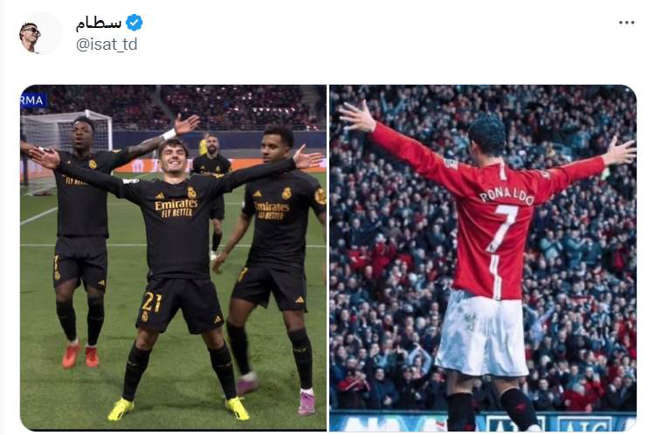Open the first image in the tweet media grid
Viewport: 648px width, 435px height.
click(x=173, y=258)
